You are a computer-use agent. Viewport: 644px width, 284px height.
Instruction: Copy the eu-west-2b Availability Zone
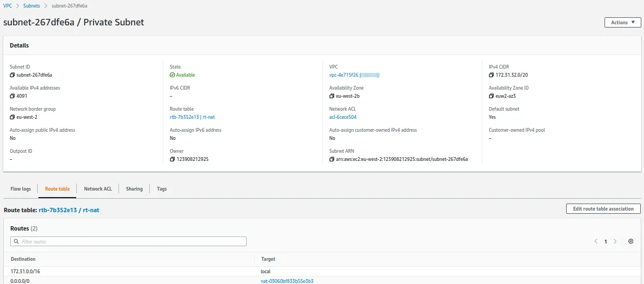332,96
